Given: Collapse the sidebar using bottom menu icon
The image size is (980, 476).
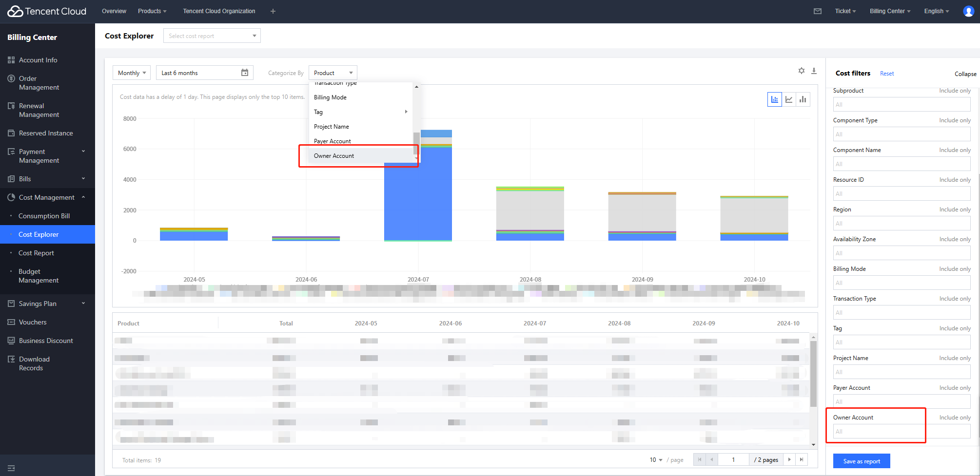Looking at the screenshot, I should 11,468.
